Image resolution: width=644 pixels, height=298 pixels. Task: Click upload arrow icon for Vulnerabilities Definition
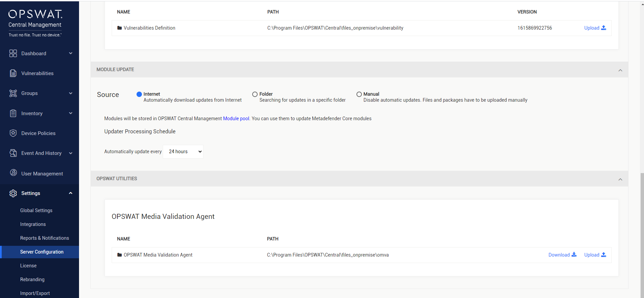coord(604,28)
